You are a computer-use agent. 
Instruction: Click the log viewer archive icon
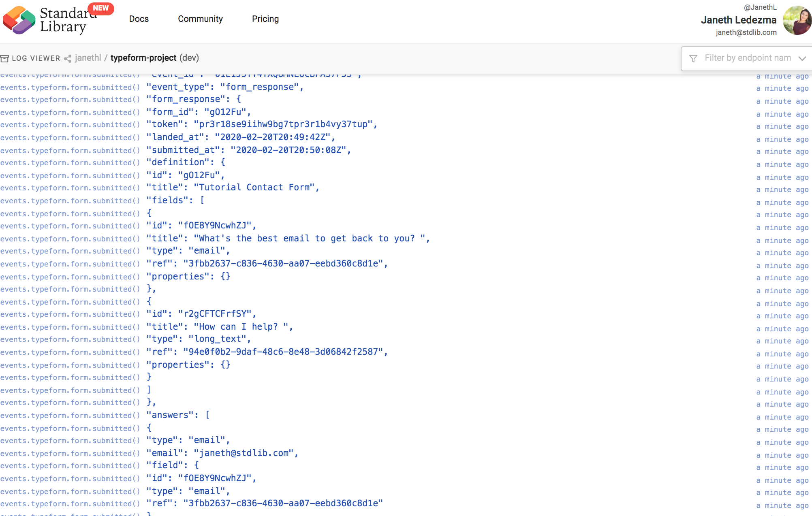(4, 58)
